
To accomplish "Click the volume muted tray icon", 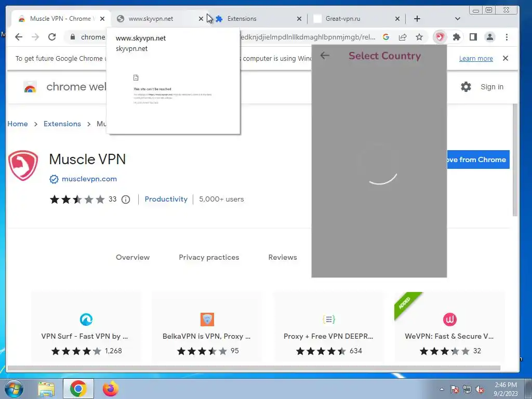I will (x=479, y=390).
